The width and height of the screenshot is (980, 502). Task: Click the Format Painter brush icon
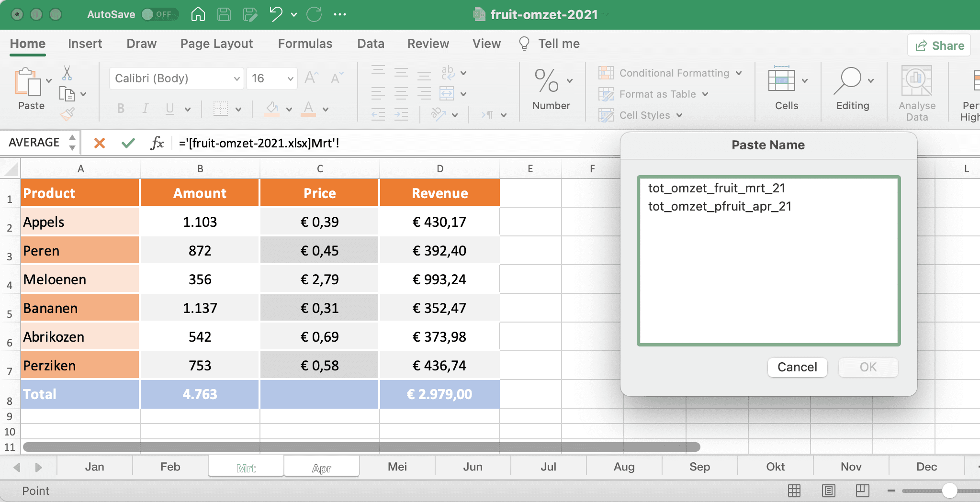coord(67,114)
